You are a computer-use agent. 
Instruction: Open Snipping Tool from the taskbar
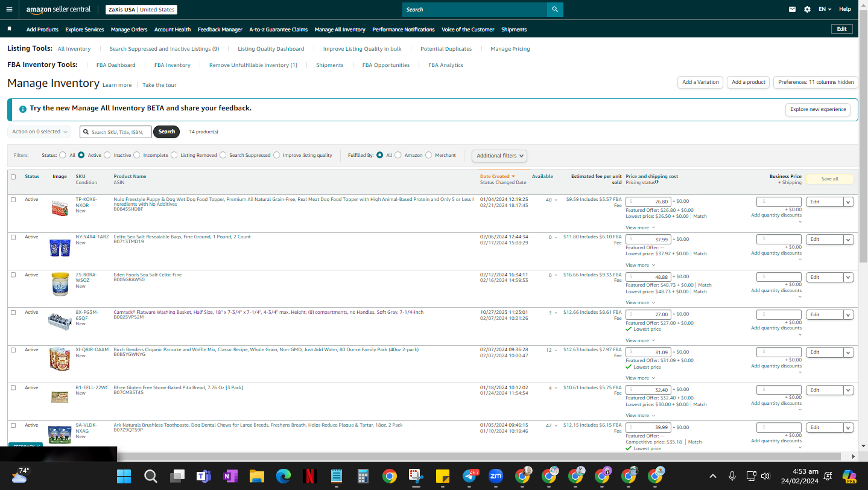click(x=416, y=476)
